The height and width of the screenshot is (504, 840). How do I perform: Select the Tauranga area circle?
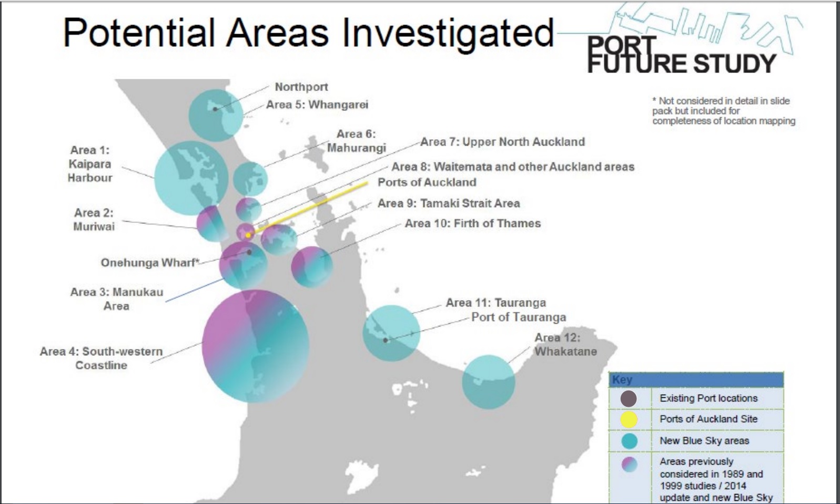click(391, 333)
